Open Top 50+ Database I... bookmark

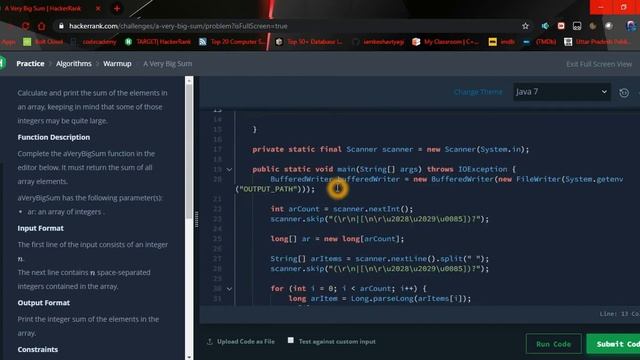pos(309,42)
